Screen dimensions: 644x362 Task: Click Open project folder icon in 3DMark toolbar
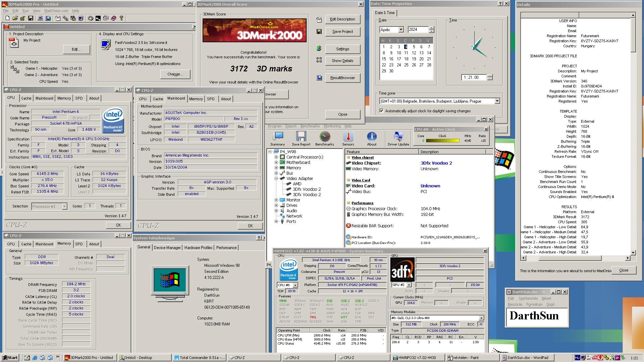(15, 18)
